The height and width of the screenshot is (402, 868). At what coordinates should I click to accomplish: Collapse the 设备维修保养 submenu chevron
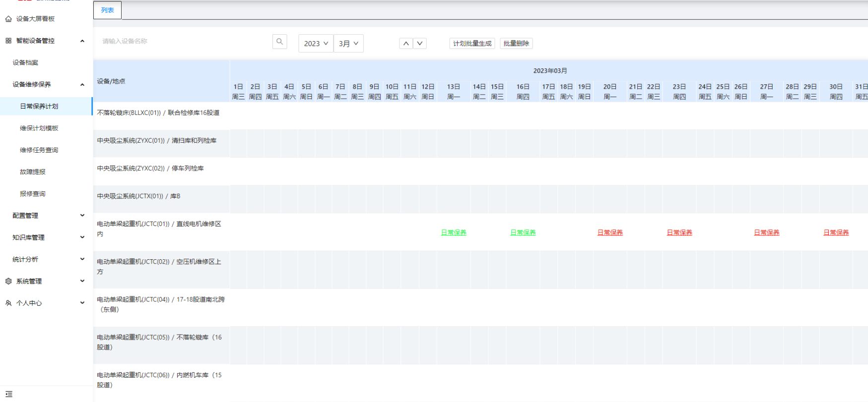pyautogui.click(x=82, y=84)
